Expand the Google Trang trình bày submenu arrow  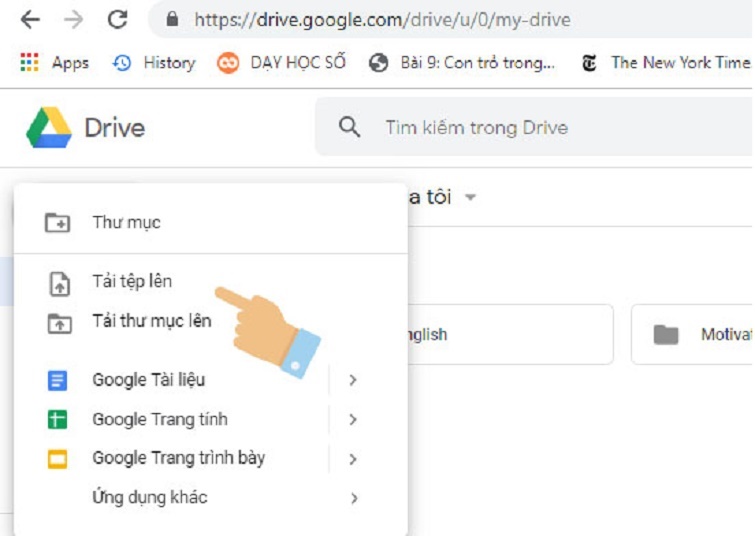click(353, 459)
